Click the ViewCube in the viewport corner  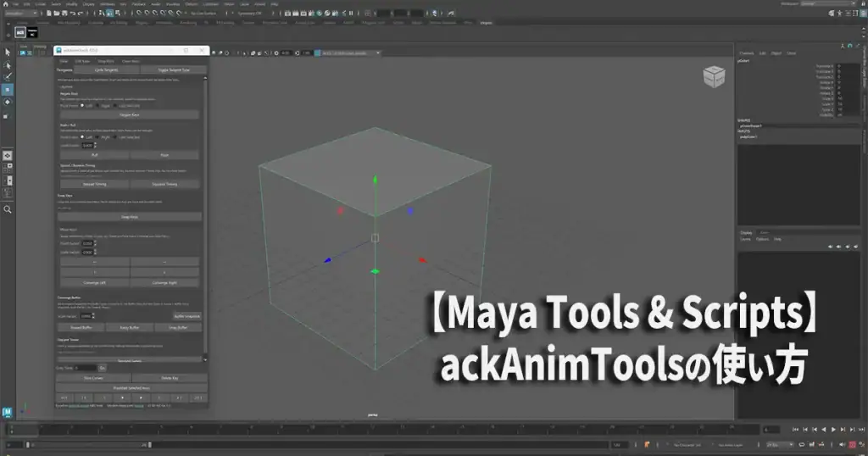click(714, 75)
